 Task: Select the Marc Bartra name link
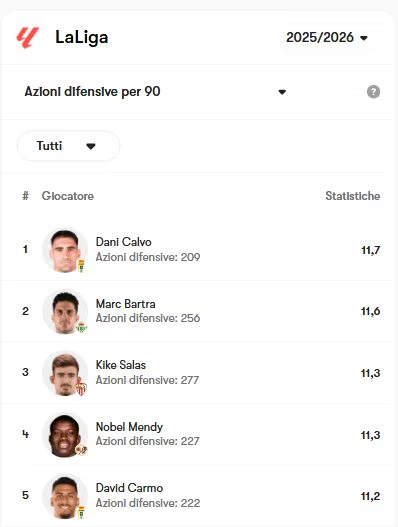click(125, 304)
